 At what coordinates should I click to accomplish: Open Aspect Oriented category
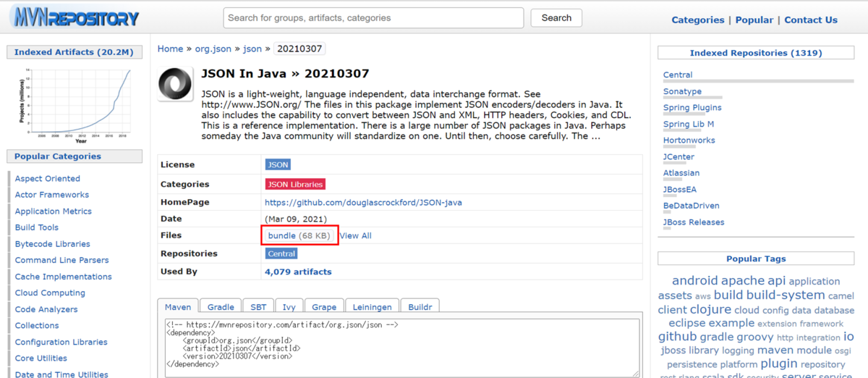48,178
